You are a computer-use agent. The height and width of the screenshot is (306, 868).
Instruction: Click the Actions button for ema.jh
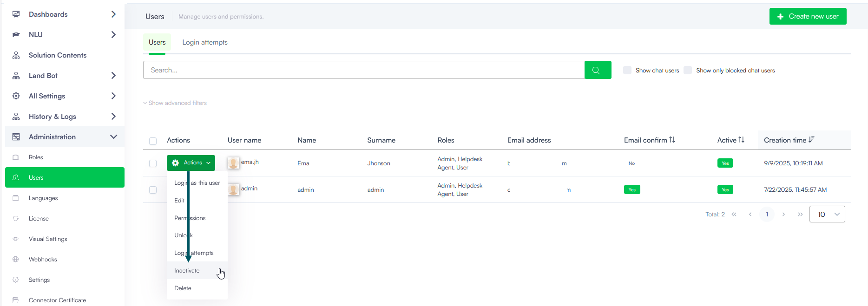[x=191, y=163]
